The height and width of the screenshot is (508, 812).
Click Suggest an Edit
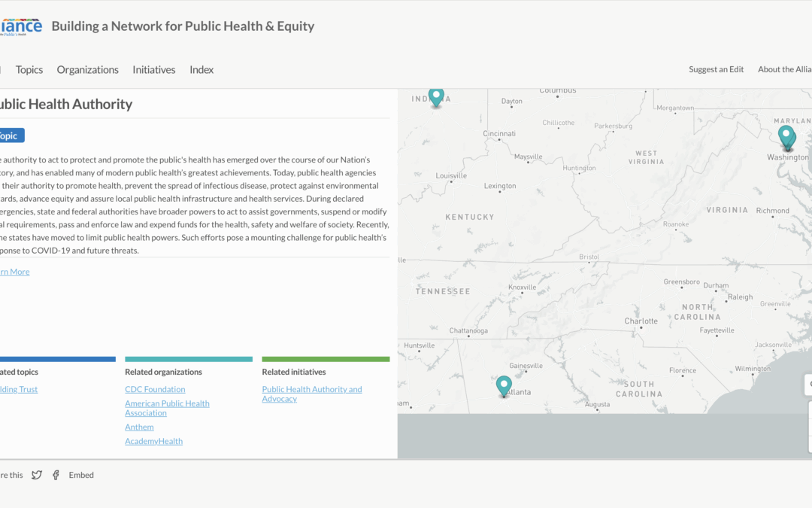coord(716,69)
